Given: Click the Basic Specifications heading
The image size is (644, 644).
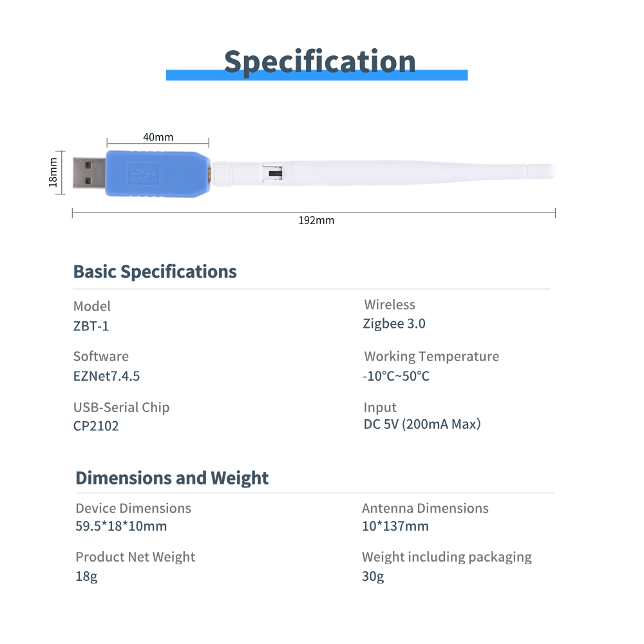Looking at the screenshot, I should tap(155, 272).
